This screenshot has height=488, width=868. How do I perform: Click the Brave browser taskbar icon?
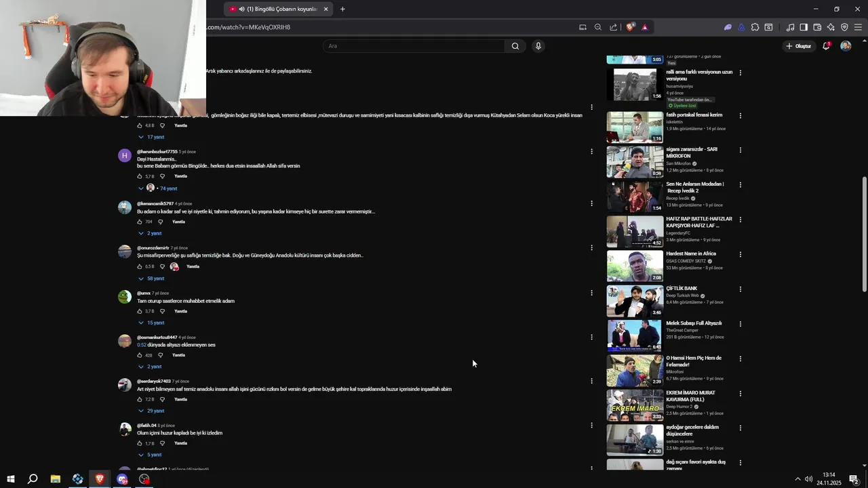point(100,479)
